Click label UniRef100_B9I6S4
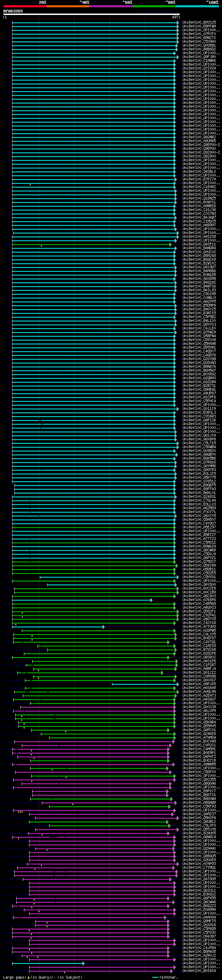The image size is (222, 980). tap(199, 971)
